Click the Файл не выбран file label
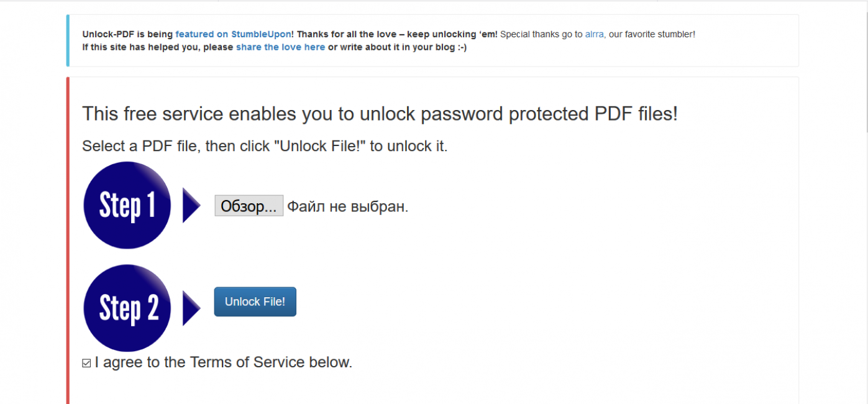This screenshot has height=404, width=868. (x=347, y=206)
